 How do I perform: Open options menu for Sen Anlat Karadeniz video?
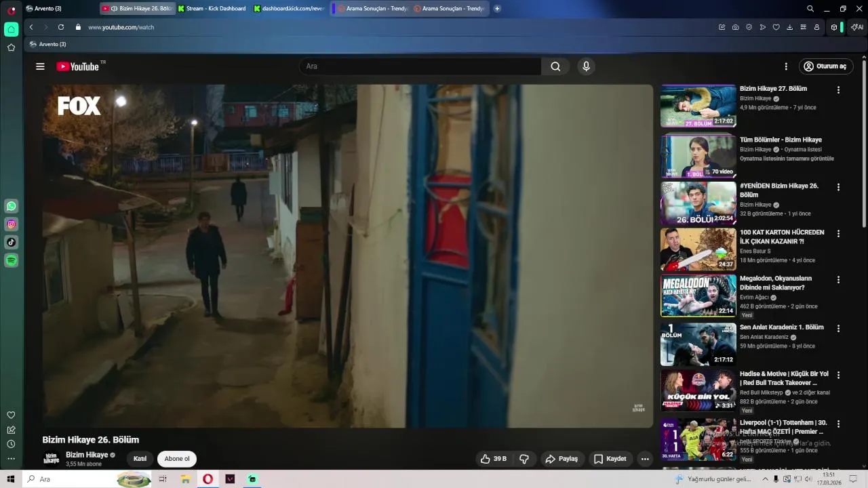pos(838,328)
